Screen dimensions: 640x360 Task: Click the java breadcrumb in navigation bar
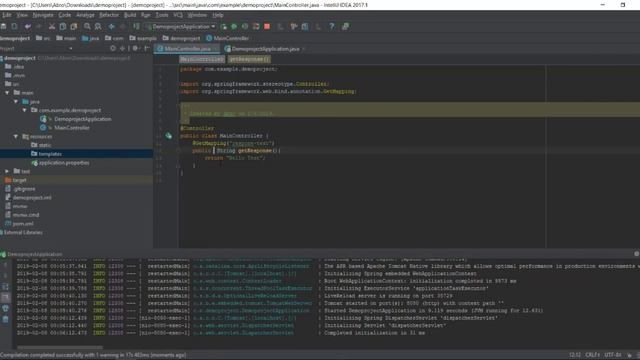[x=91, y=38]
